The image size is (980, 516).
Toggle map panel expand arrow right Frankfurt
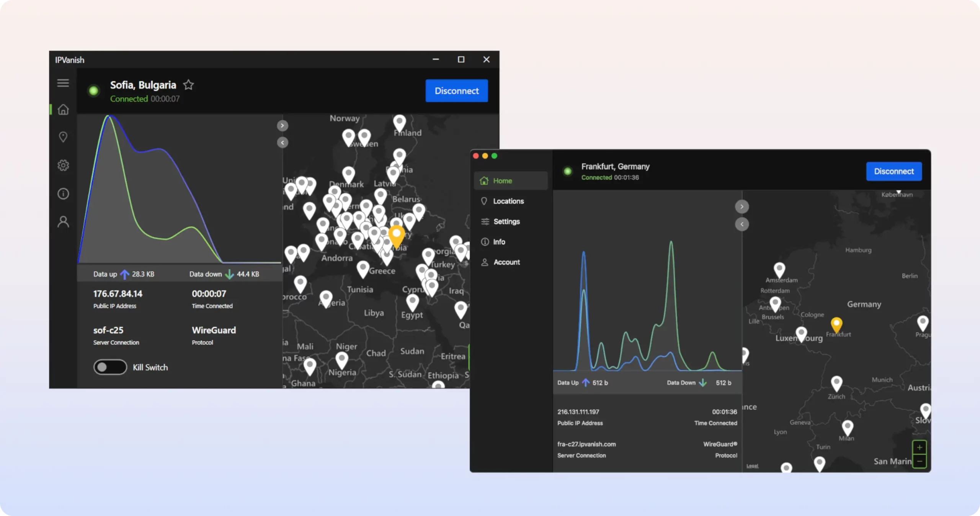click(x=742, y=206)
